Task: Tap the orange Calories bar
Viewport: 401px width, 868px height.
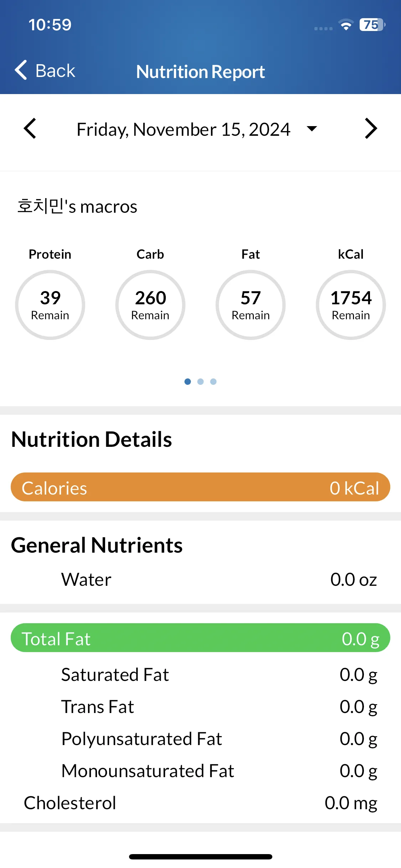Action: [x=200, y=487]
